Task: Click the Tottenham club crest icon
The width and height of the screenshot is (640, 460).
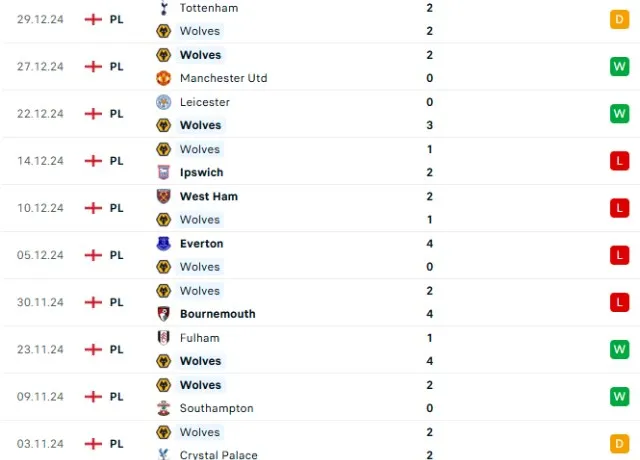Action: (163, 8)
